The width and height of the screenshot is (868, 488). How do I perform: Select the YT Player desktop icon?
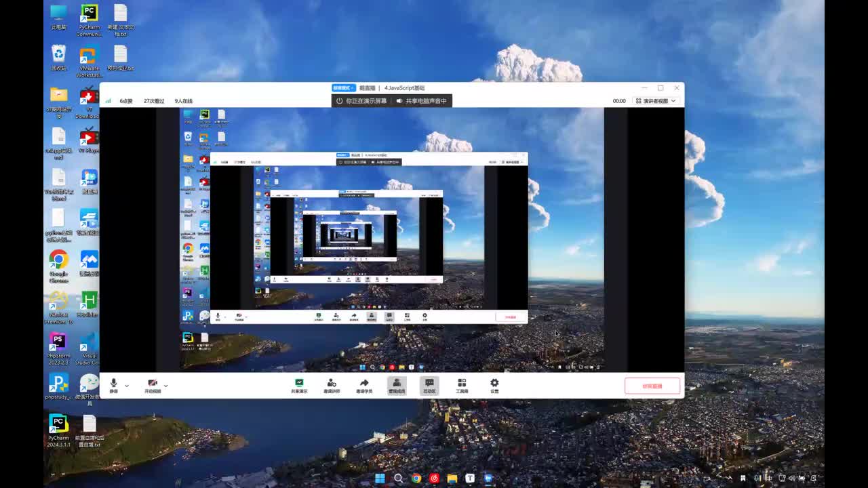coord(89,141)
